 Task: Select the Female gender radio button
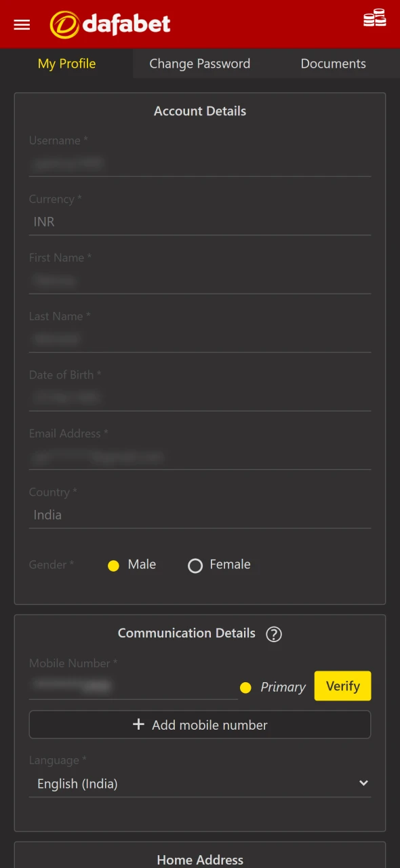pos(195,565)
